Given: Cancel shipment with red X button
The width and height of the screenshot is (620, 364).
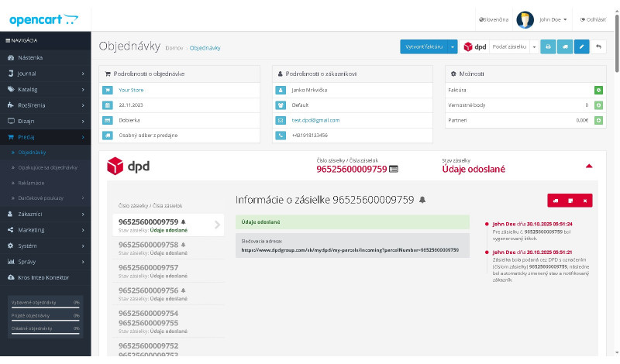Looking at the screenshot, I should tap(585, 201).
